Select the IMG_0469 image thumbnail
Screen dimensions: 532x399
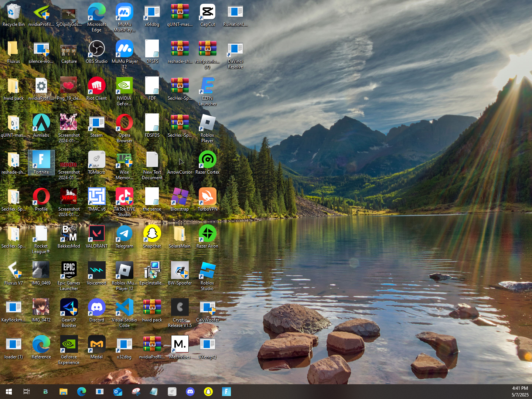[x=41, y=274]
